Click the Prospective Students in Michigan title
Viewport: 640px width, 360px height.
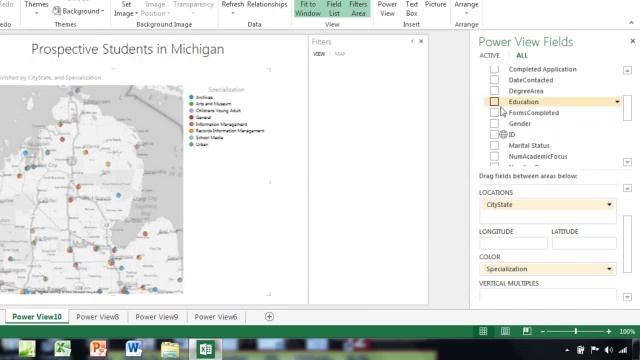128,49
